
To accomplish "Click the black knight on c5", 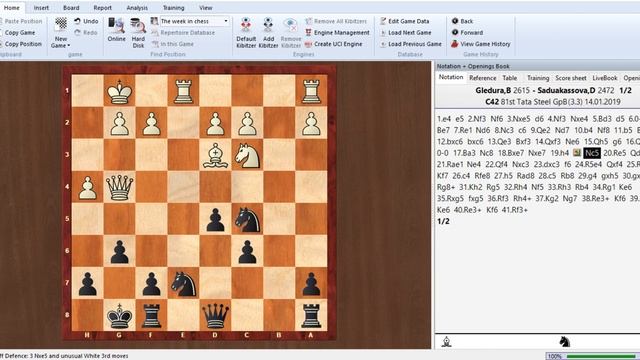I will pos(247,219).
